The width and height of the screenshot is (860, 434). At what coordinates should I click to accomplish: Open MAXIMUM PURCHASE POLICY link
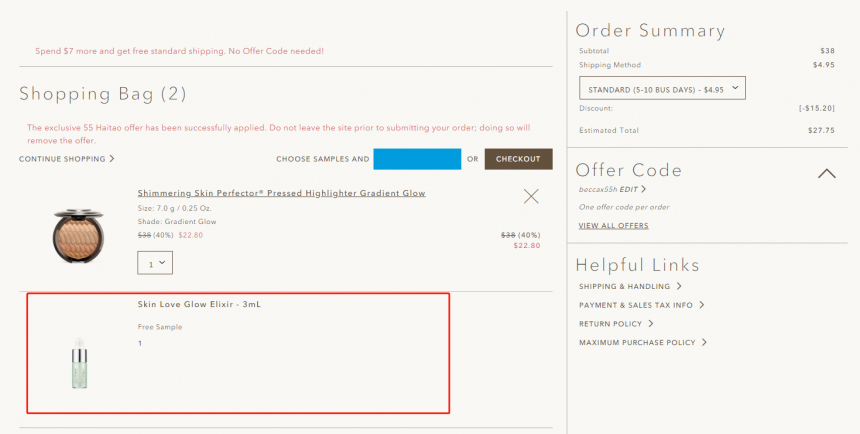click(643, 342)
